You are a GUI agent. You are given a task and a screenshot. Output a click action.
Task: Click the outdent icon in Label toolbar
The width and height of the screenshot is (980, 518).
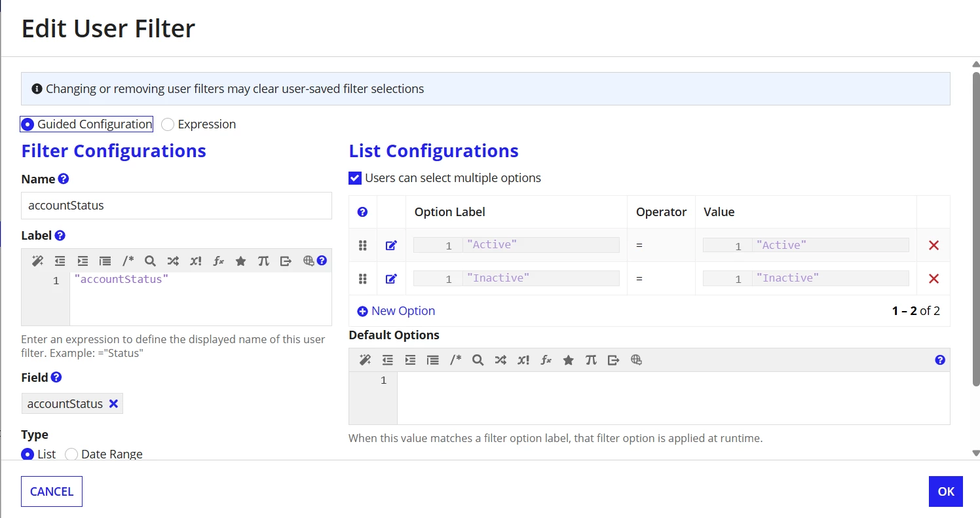60,261
